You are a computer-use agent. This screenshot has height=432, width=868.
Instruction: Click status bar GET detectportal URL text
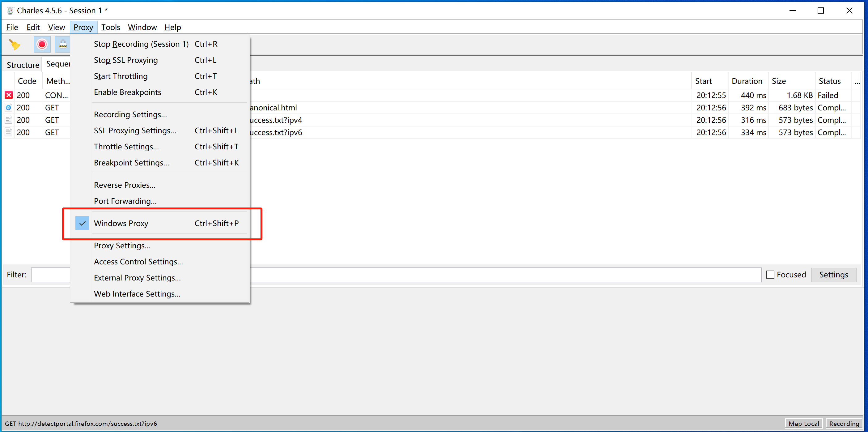[81, 424]
